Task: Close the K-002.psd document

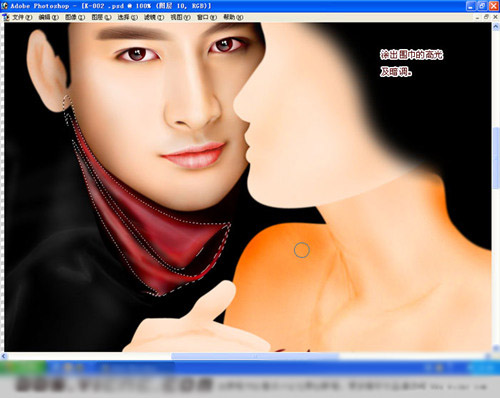Action: coord(495,17)
